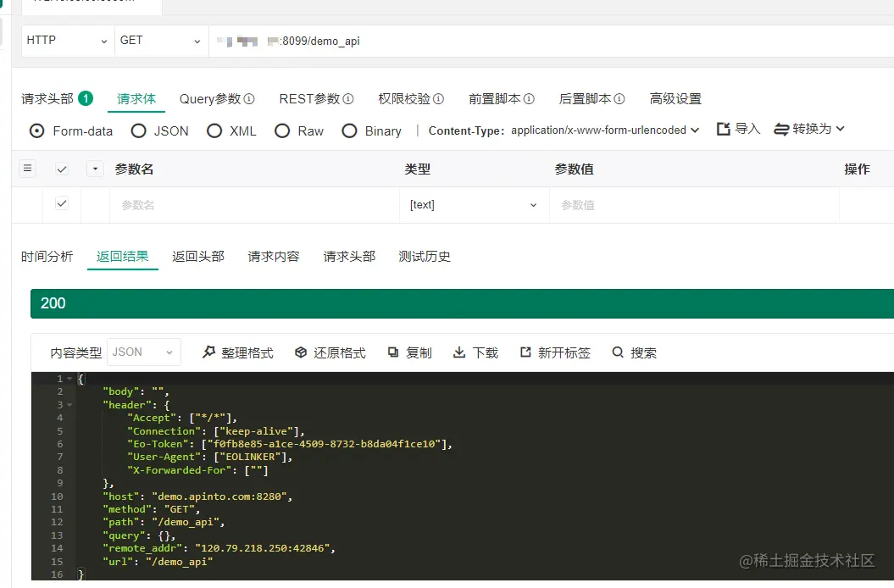The width and height of the screenshot is (894, 588).
Task: Click the list menu icon in parameter header
Action: 27,169
